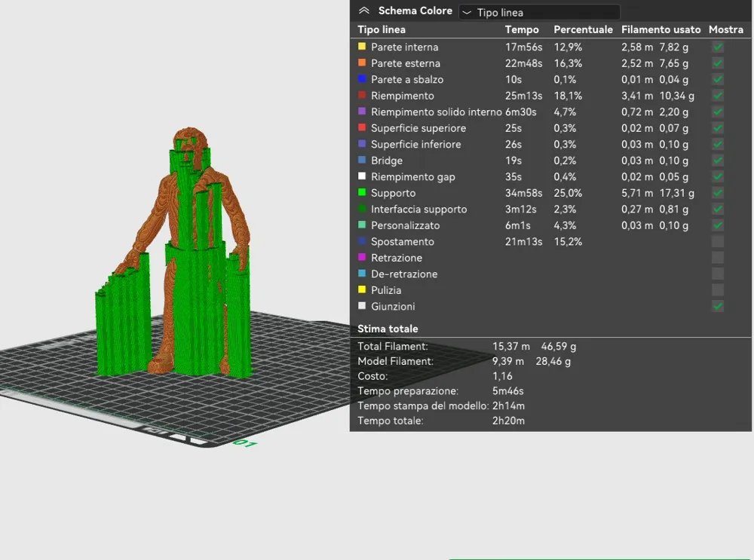The image size is (754, 560).
Task: Click purple Riempimento solido interno swatch
Action: point(362,112)
